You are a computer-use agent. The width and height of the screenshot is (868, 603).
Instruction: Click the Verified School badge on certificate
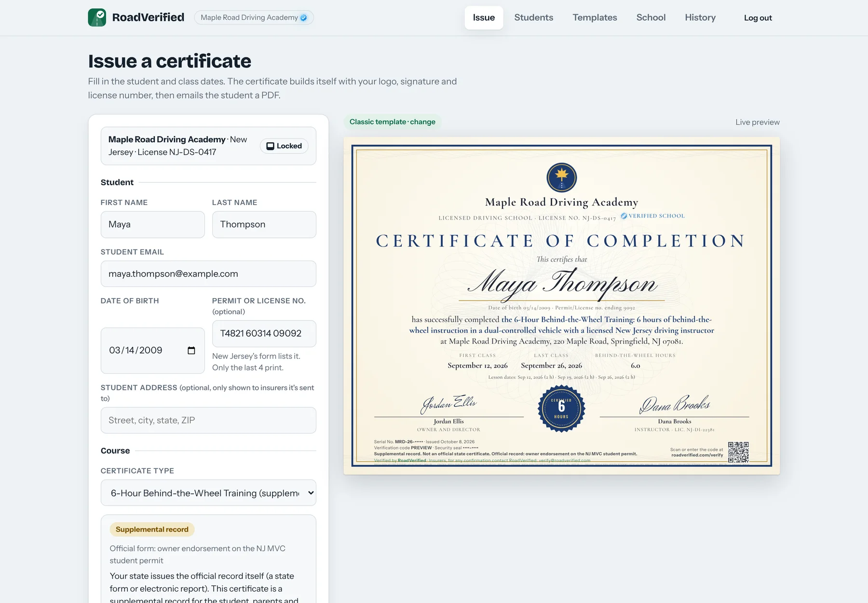652,216
